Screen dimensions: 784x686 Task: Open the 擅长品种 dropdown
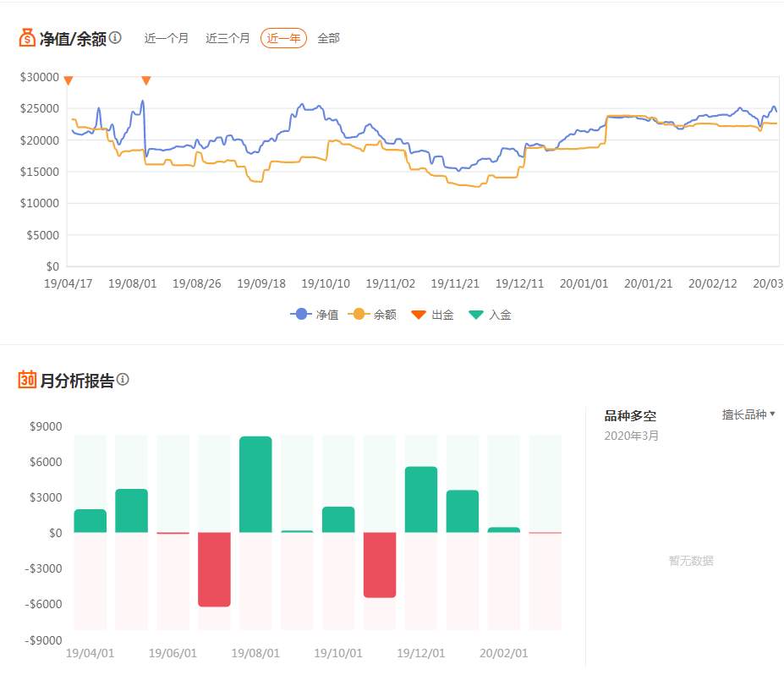[x=748, y=414]
